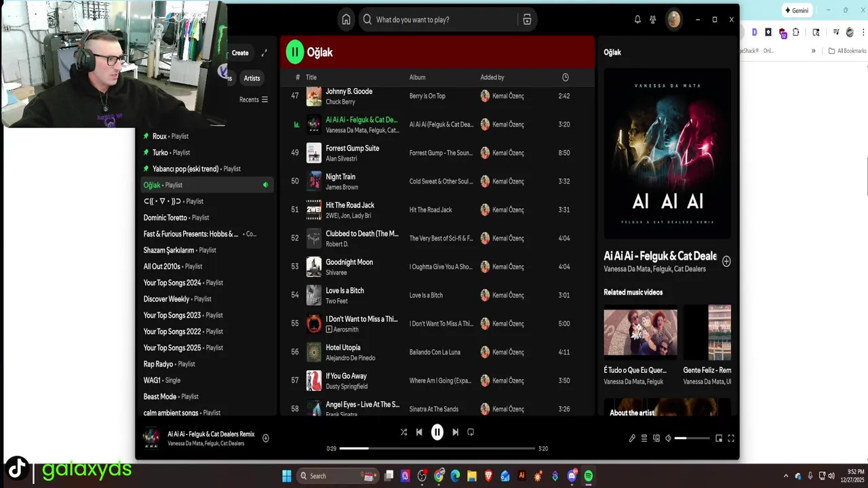
Task: Open Gemini button in the Chrome window
Action: click(x=797, y=10)
